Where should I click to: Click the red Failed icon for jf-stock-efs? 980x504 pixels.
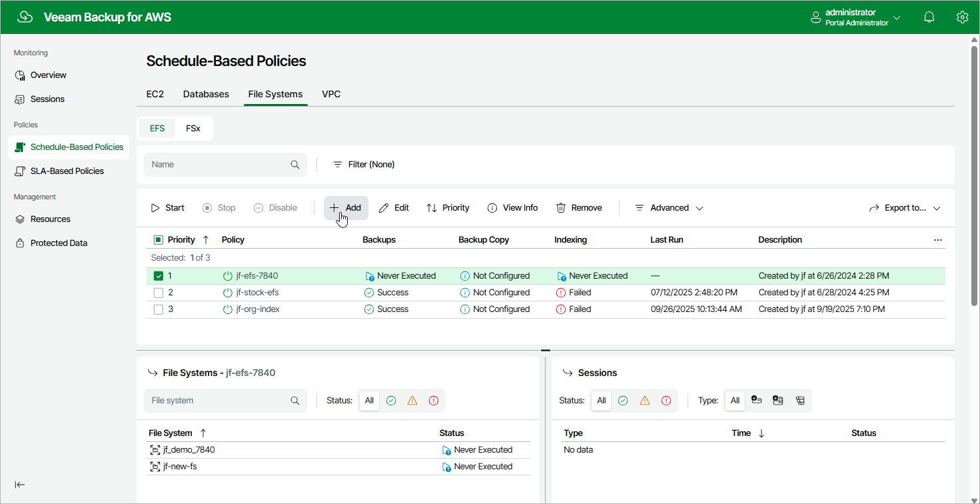pos(561,293)
